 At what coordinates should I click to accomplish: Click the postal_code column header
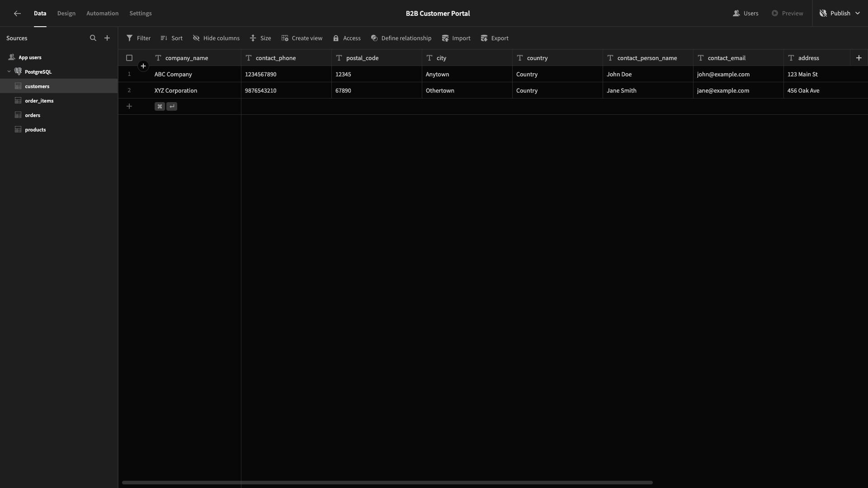click(377, 58)
